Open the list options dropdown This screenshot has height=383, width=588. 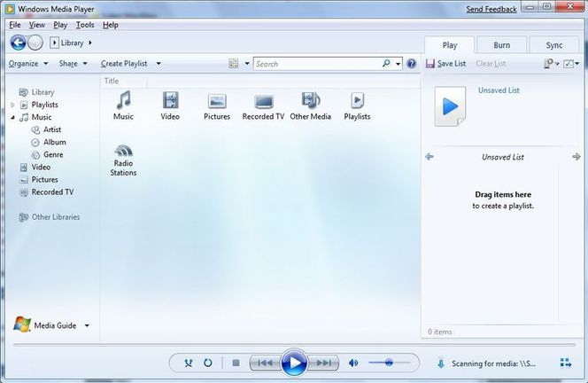coord(551,64)
